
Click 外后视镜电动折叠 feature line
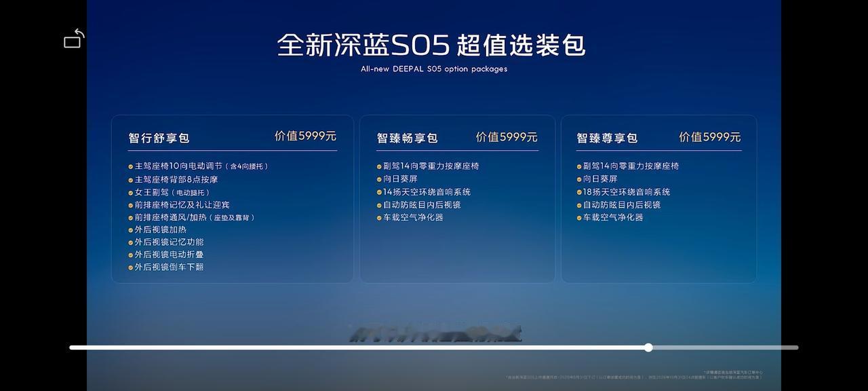(x=166, y=255)
